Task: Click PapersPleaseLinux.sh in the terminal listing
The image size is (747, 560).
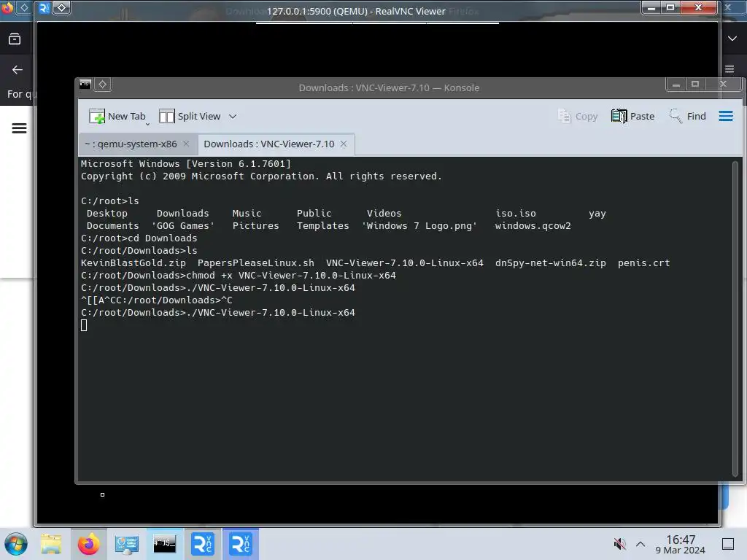Action: [256, 262]
